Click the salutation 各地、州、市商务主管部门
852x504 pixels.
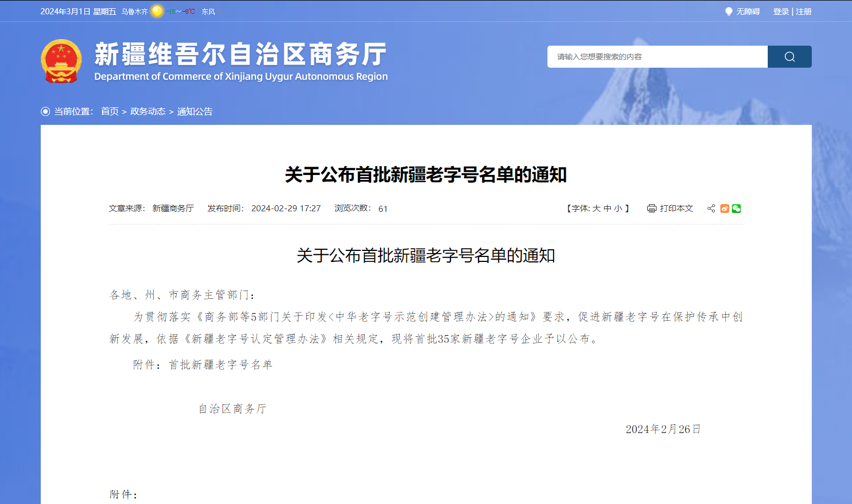point(179,295)
